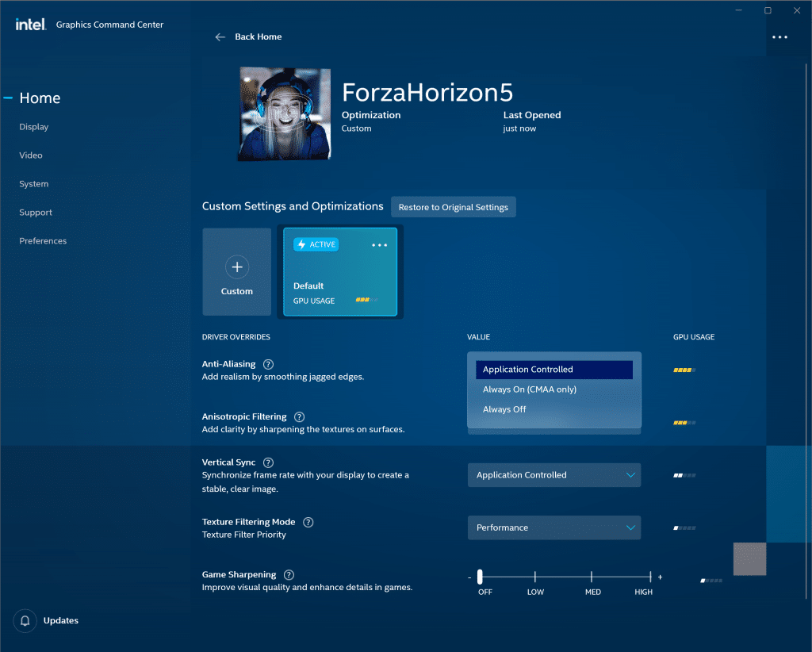Click Restore to Original Settings
The width and height of the screenshot is (812, 652).
pos(453,207)
